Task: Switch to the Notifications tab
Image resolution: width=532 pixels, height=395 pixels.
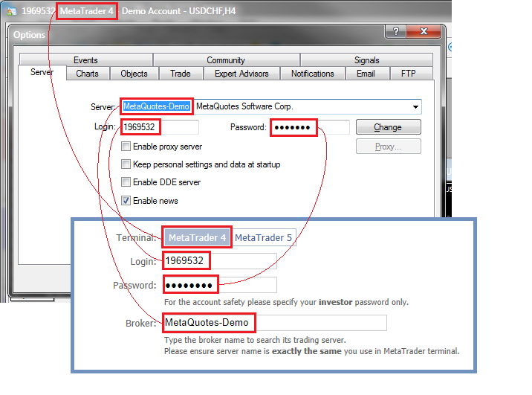Action: 313,74
